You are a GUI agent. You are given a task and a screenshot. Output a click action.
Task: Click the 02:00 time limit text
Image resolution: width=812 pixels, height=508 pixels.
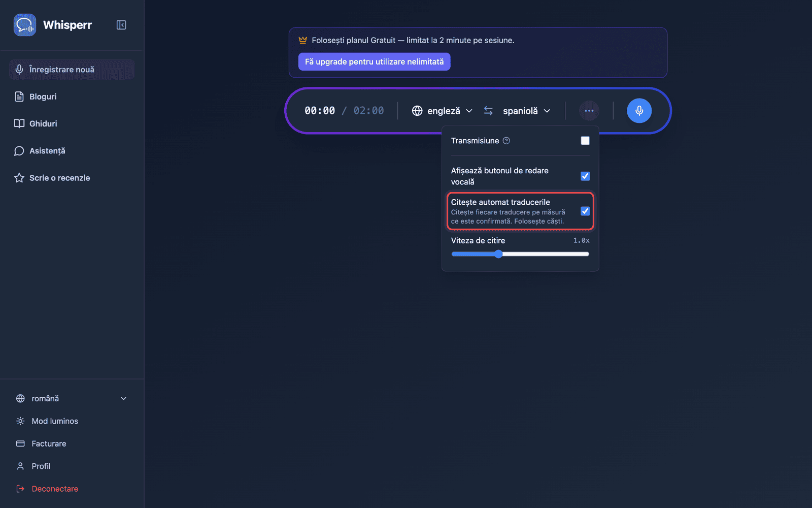[x=368, y=111]
